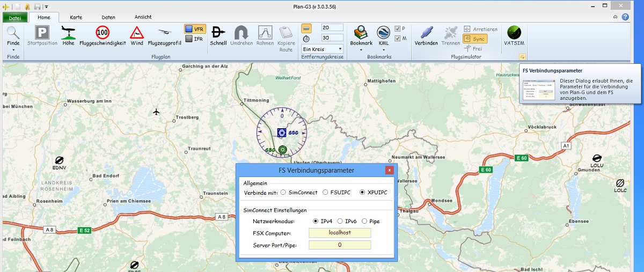Click the Verbinden connect icon
Viewport: 644px width, 272px height.
[426, 32]
